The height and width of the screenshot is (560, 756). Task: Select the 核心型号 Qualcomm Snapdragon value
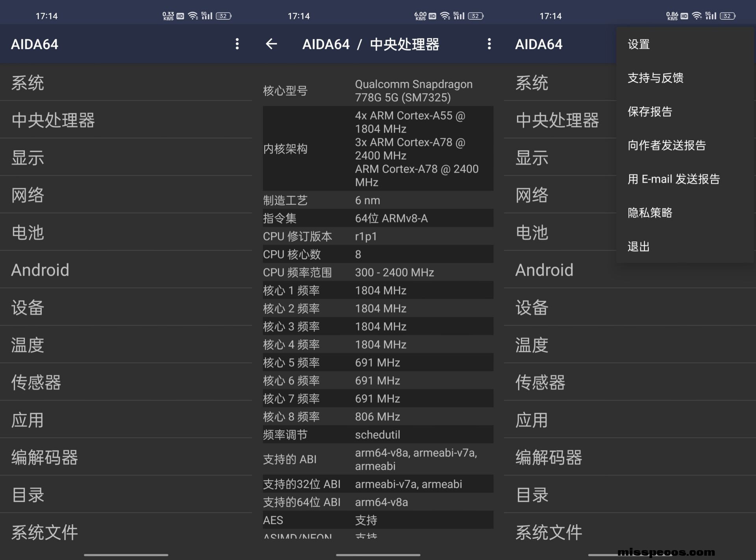point(413,91)
